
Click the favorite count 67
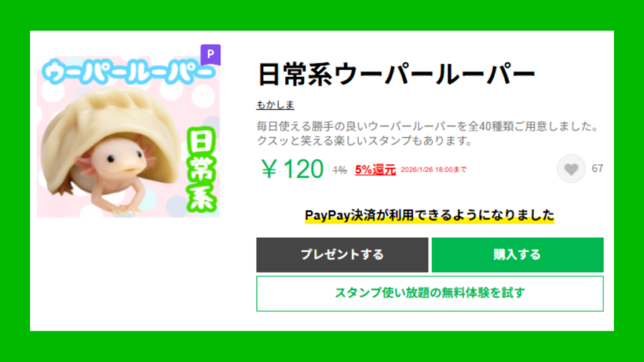(x=597, y=168)
